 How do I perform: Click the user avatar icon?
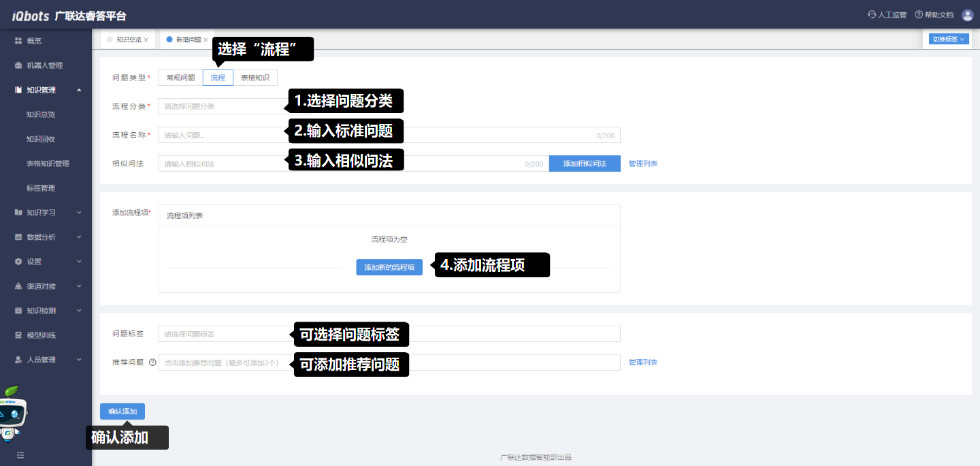967,15
